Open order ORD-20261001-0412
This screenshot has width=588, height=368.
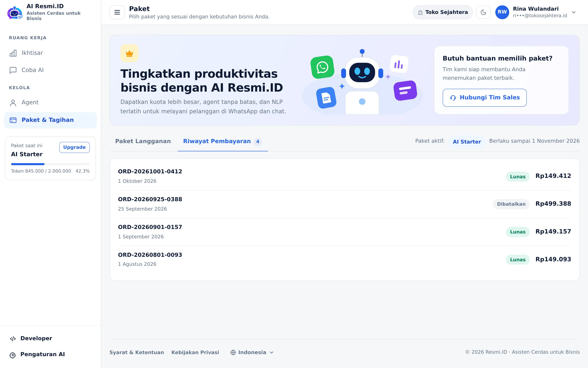[x=344, y=176]
